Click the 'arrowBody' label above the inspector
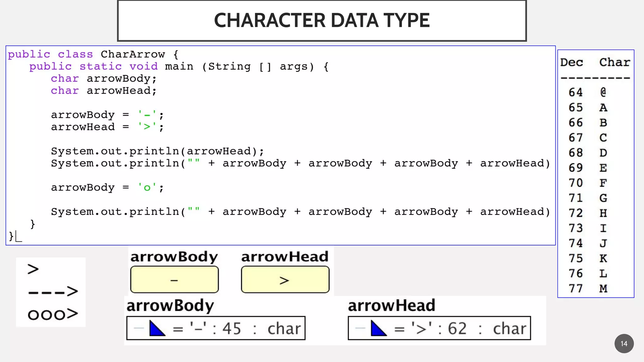This screenshot has width=644, height=362. [x=170, y=306]
